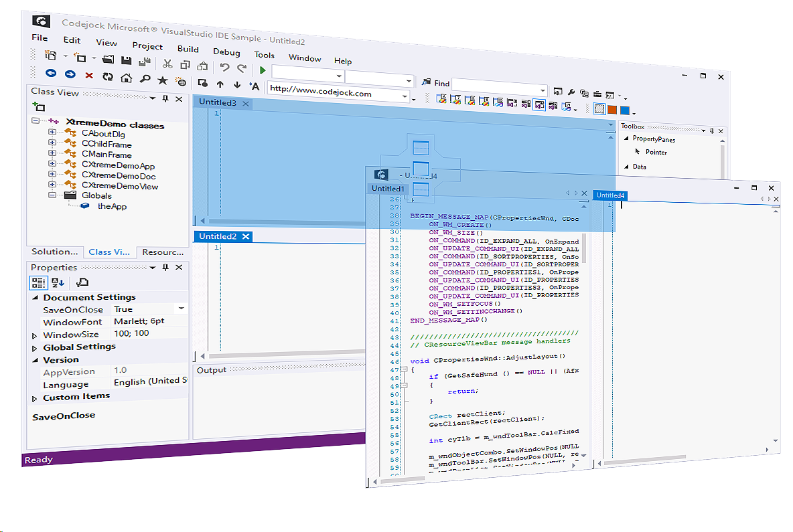
Task: Click the Paste toolbar icon
Action: (x=203, y=66)
